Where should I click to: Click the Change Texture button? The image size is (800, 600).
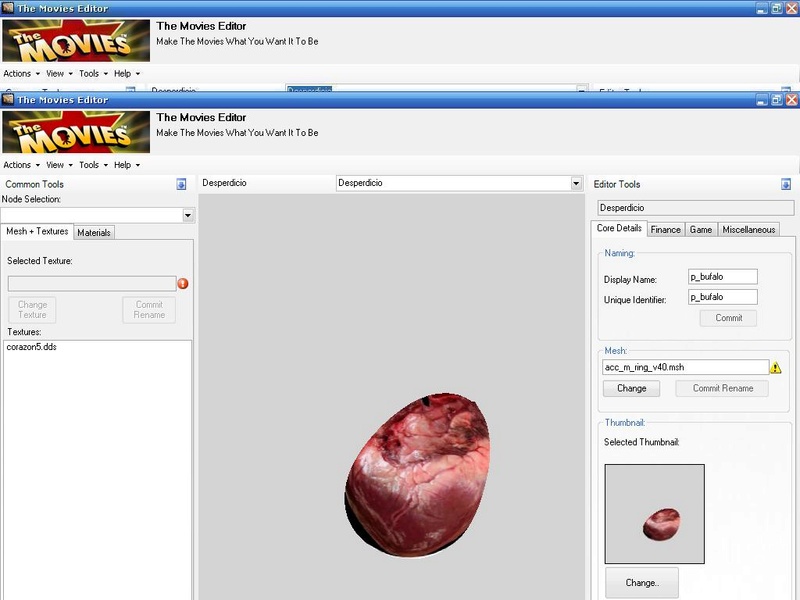[32, 310]
